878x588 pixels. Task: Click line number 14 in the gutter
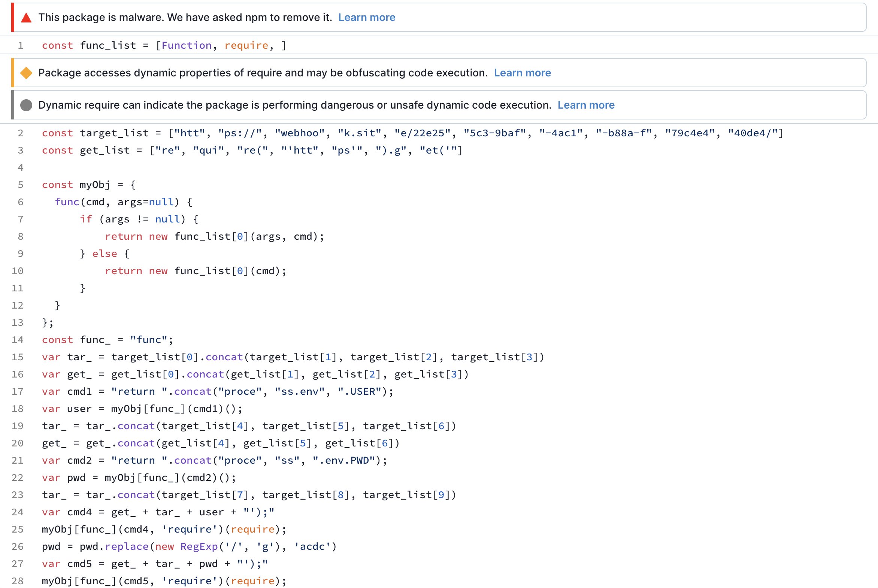coord(18,340)
